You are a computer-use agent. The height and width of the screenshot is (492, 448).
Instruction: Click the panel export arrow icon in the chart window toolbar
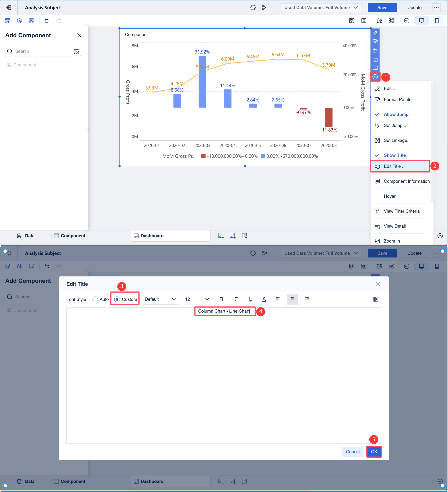(x=379, y=21)
